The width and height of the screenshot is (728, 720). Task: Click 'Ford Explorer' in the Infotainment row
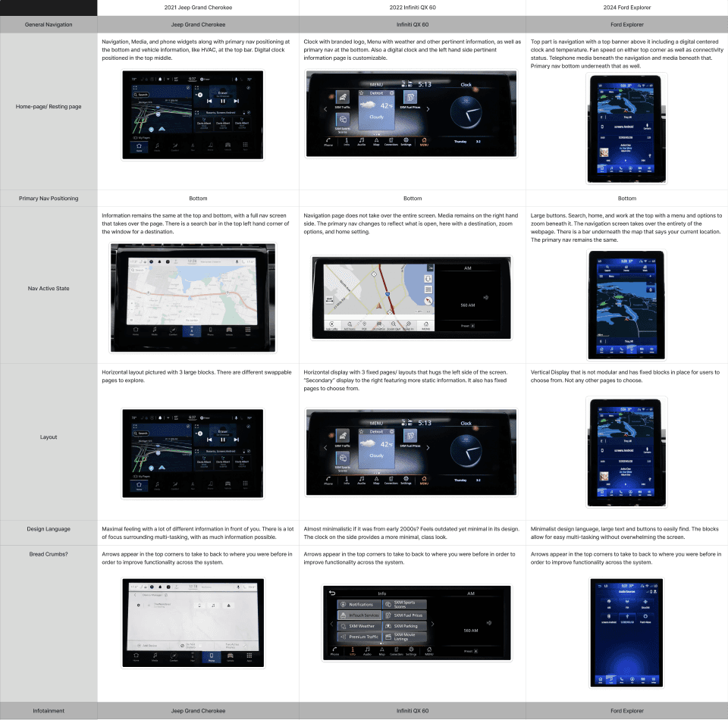[627, 710]
